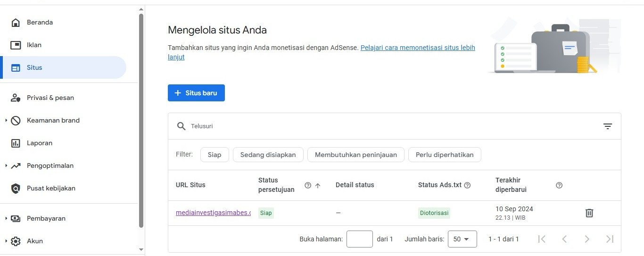
Task: Go to previous page icon
Action: pyautogui.click(x=564, y=239)
